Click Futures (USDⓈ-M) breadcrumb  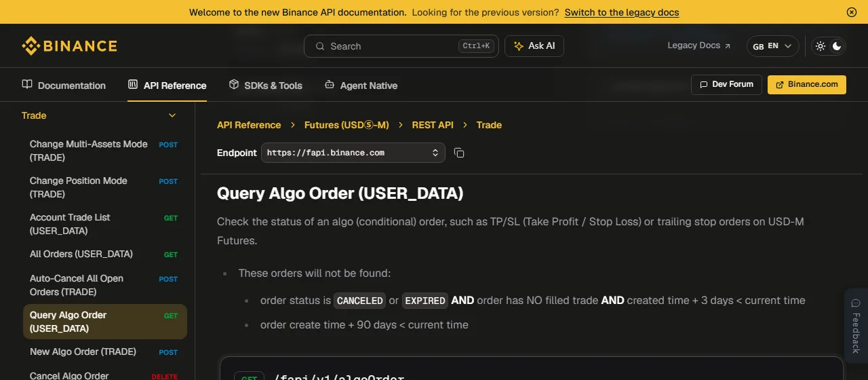click(x=347, y=125)
